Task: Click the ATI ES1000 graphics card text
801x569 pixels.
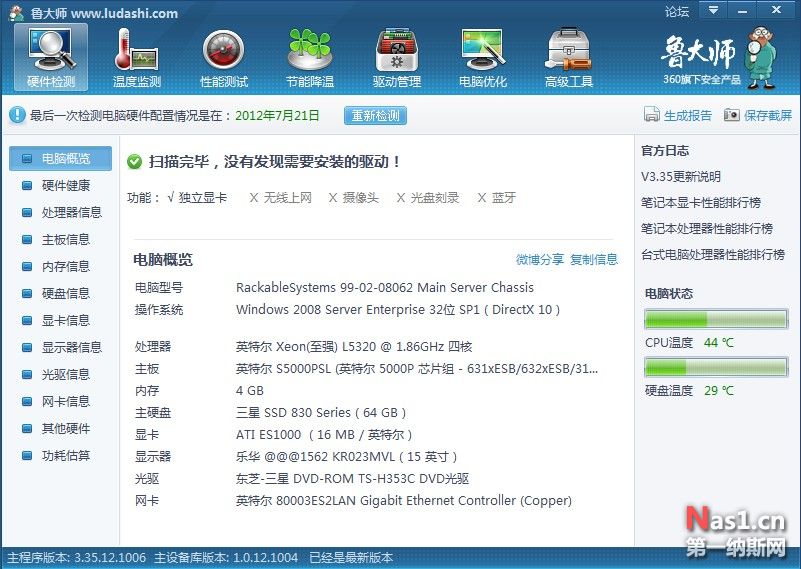Action: point(324,435)
